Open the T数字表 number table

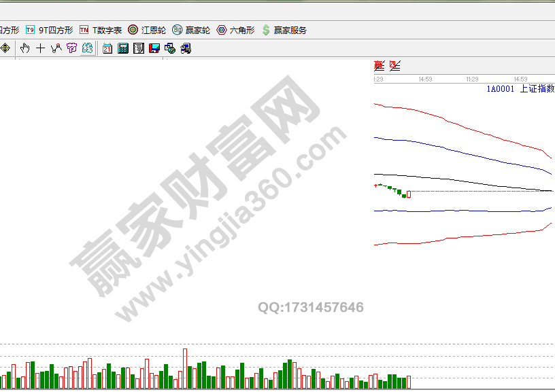coord(101,30)
